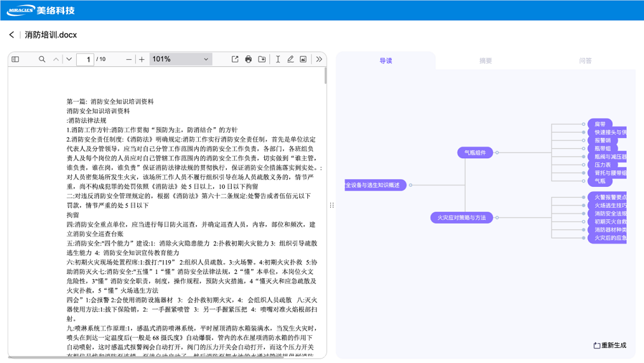Go to the next page arrow
Screen dimensions: 644x363
click(69, 59)
